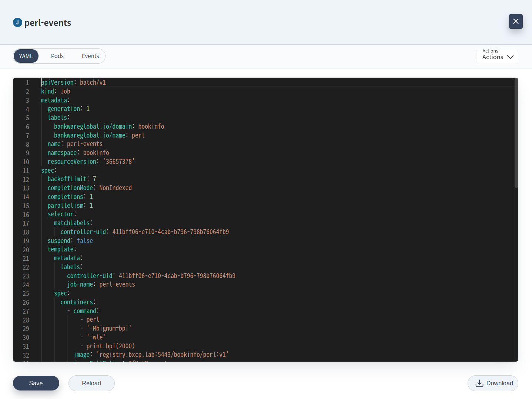Click the 'kind: Job' line
The width and height of the screenshot is (532, 399).
56,91
